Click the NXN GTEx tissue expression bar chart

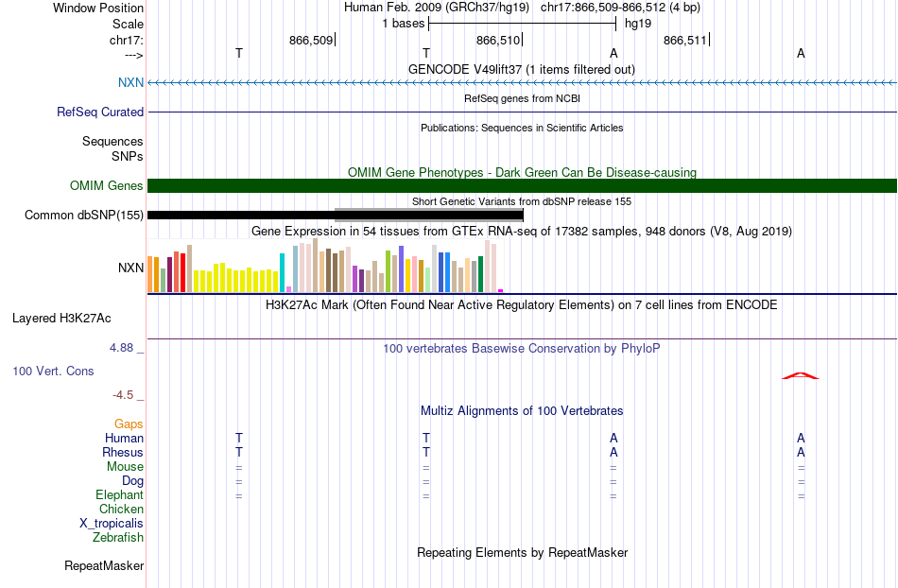pyautogui.click(x=325, y=266)
